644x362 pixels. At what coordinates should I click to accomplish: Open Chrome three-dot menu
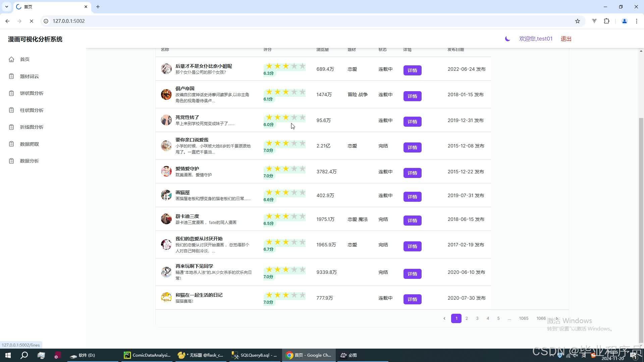click(x=637, y=21)
